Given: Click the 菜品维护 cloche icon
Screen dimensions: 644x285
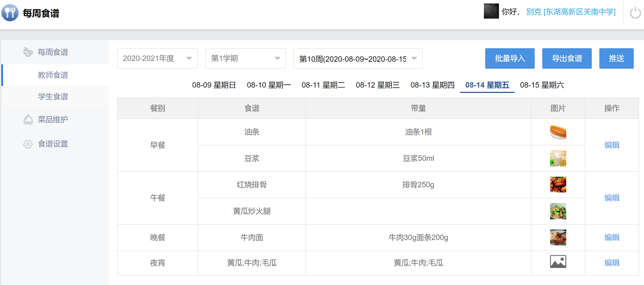Looking at the screenshot, I should (28, 119).
